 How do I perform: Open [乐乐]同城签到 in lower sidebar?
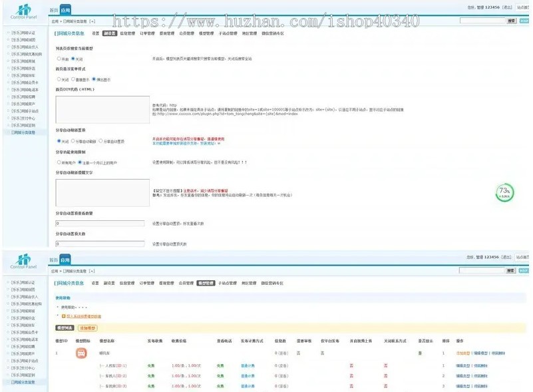(x=23, y=375)
